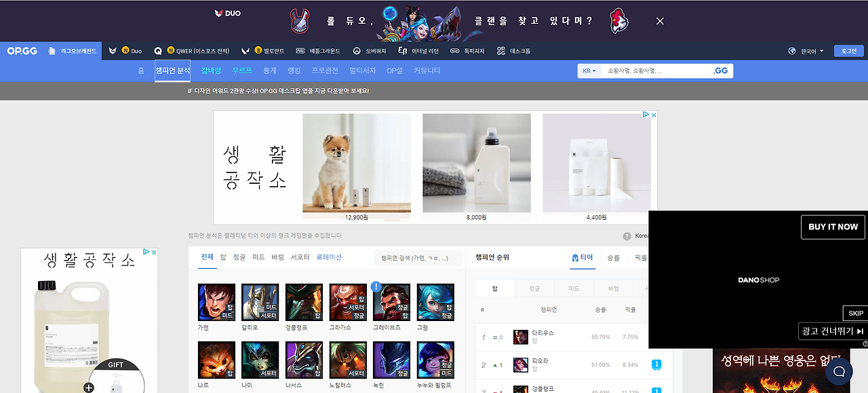This screenshot has width=868, height=393.
Task: Open the 랭킹 menu
Action: (x=294, y=71)
